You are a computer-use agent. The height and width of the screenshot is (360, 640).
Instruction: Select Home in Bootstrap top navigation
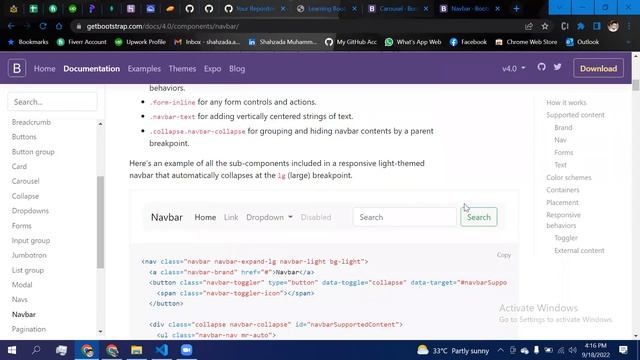click(44, 69)
